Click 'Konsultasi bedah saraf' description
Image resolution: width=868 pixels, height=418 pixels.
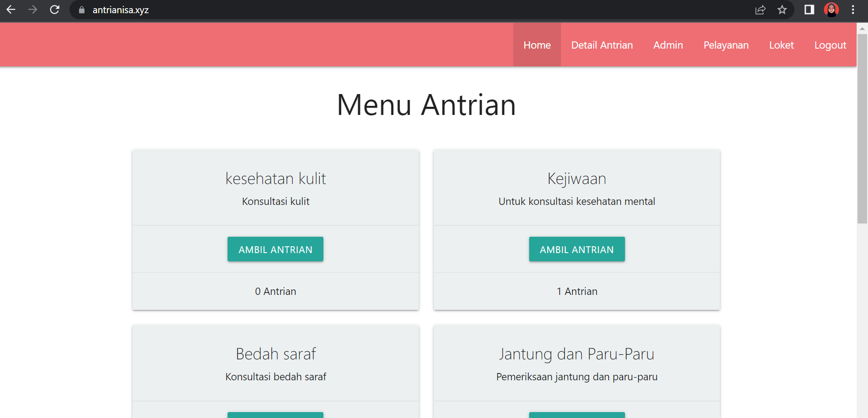[276, 377]
